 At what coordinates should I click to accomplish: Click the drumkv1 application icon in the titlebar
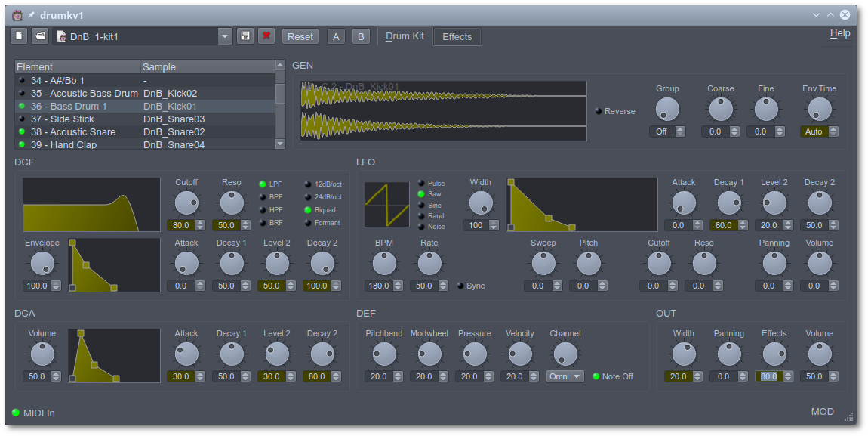[17, 14]
